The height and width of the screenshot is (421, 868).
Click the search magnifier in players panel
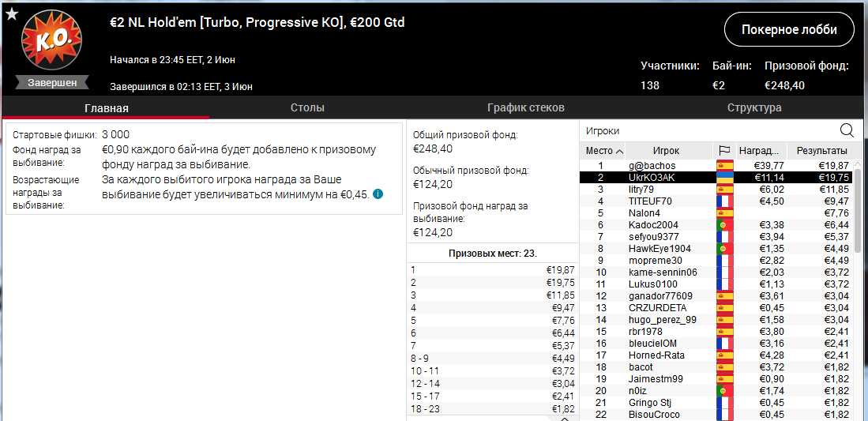[x=847, y=131]
